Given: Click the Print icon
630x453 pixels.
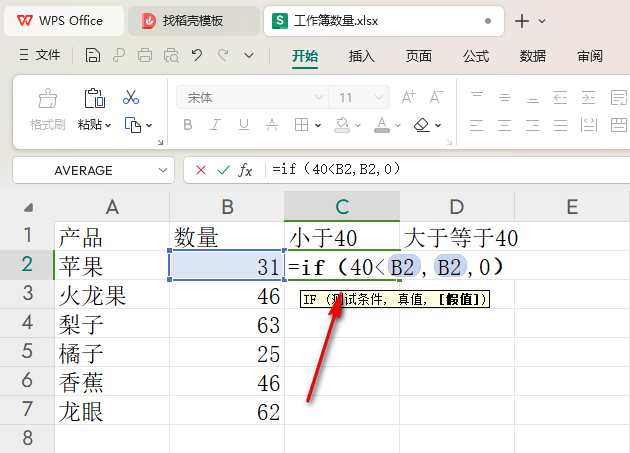Looking at the screenshot, I should 145,55.
